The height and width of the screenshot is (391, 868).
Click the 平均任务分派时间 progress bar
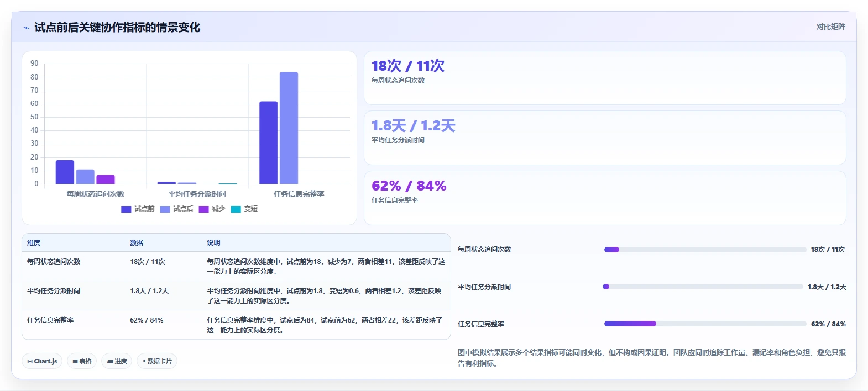pyautogui.click(x=703, y=287)
